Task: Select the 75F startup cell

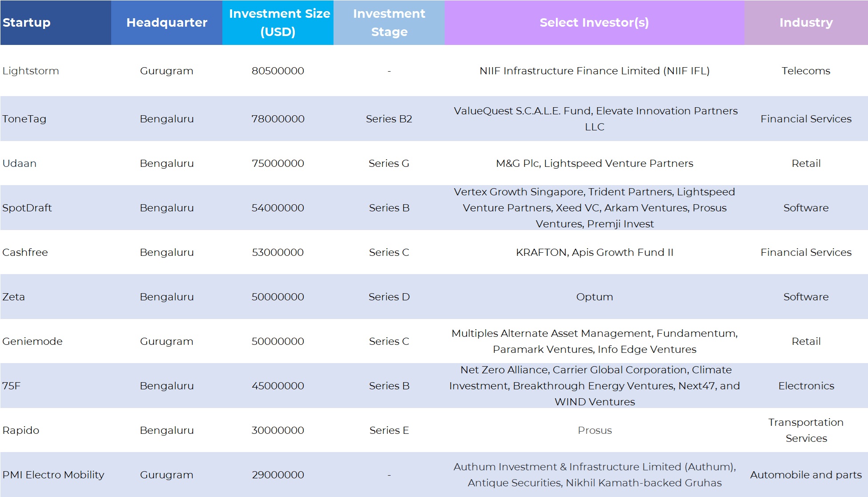Action: 12,386
